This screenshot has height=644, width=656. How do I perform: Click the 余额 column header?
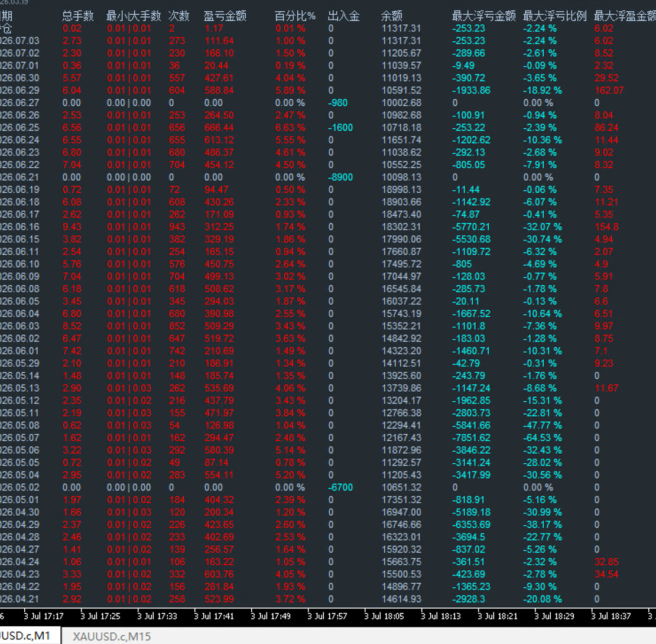coord(392,16)
